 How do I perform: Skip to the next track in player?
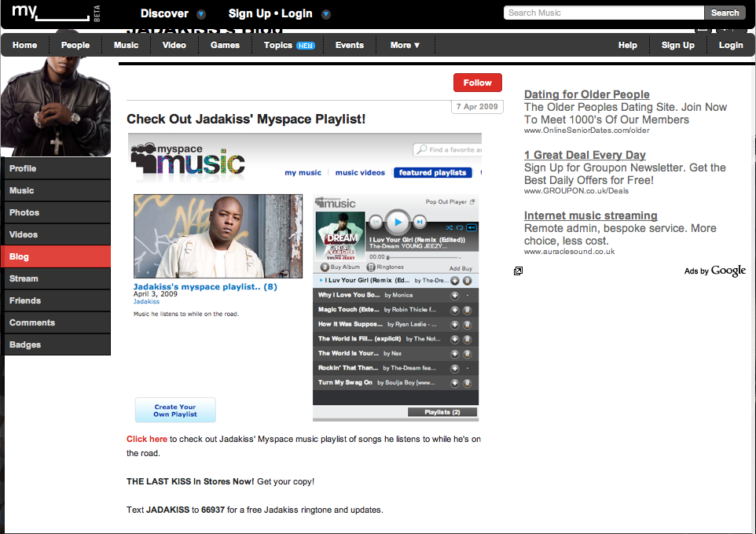click(420, 222)
